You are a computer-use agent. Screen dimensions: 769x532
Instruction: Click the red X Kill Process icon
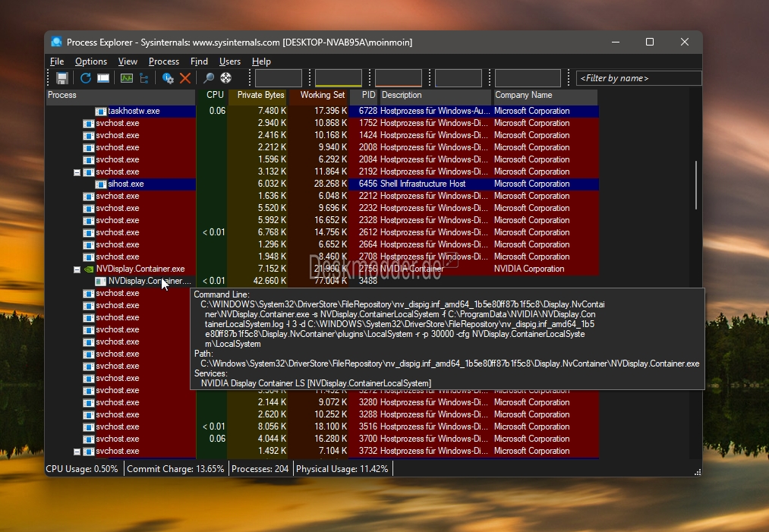(185, 78)
